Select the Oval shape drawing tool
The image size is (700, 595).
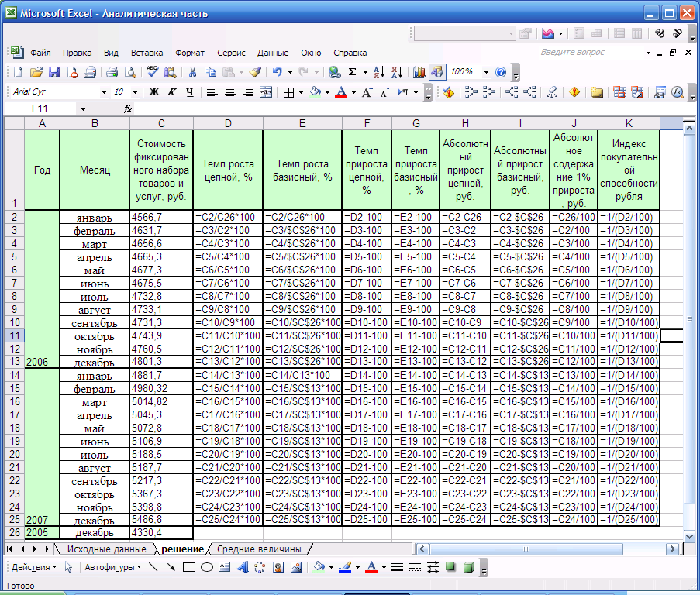(207, 567)
